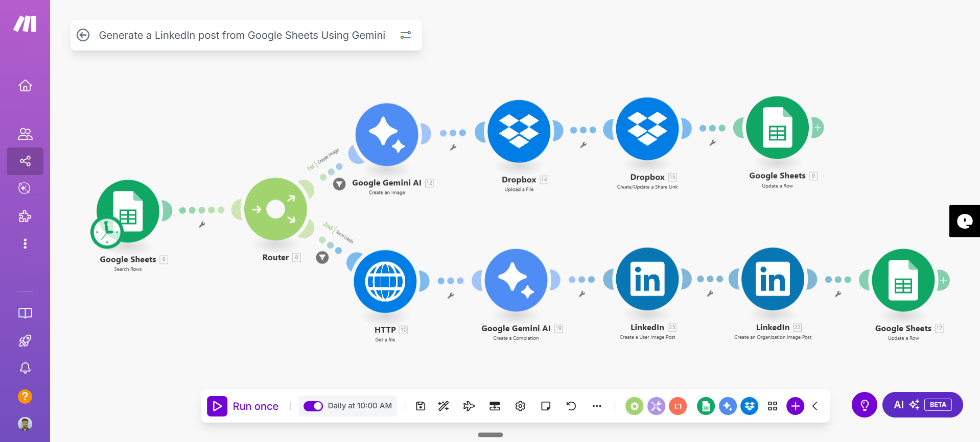Open Notifications bell icon
The image size is (980, 442).
[x=25, y=368]
